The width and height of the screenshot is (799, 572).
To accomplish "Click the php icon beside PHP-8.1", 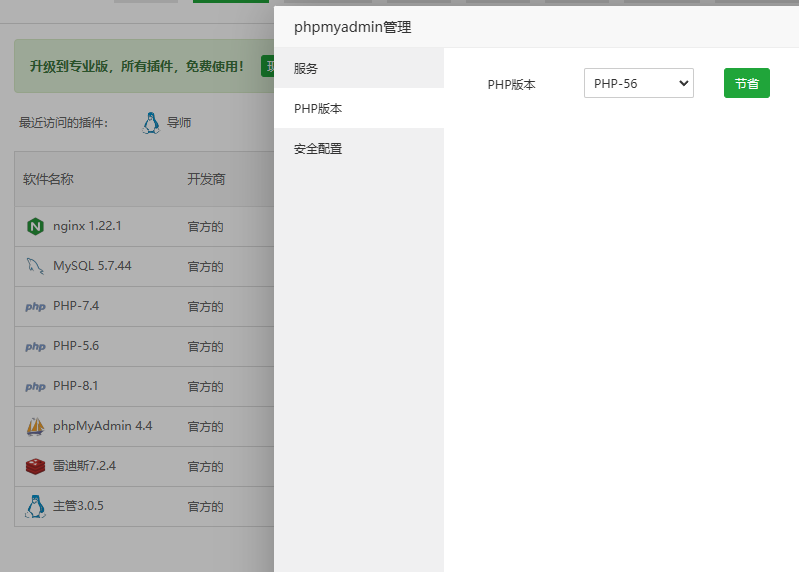I will 35,386.
